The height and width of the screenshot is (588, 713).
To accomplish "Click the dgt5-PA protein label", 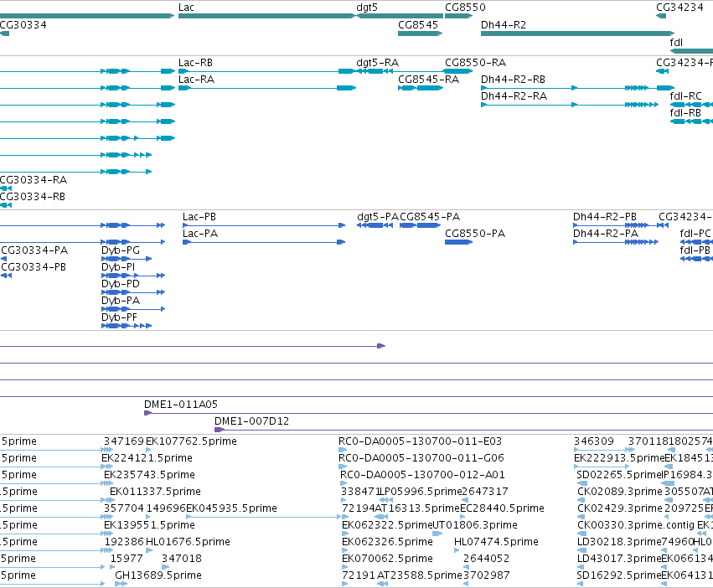I will click(x=378, y=217).
